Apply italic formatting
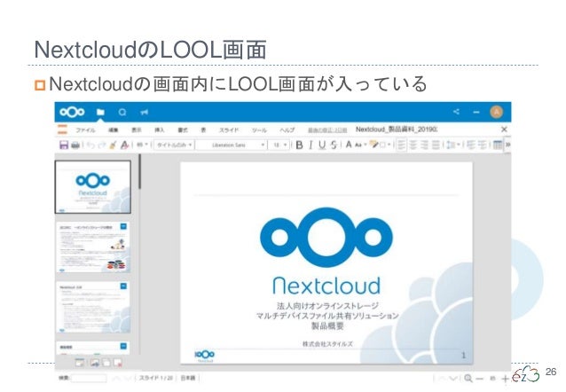This screenshot has height=392, width=566. [311, 145]
